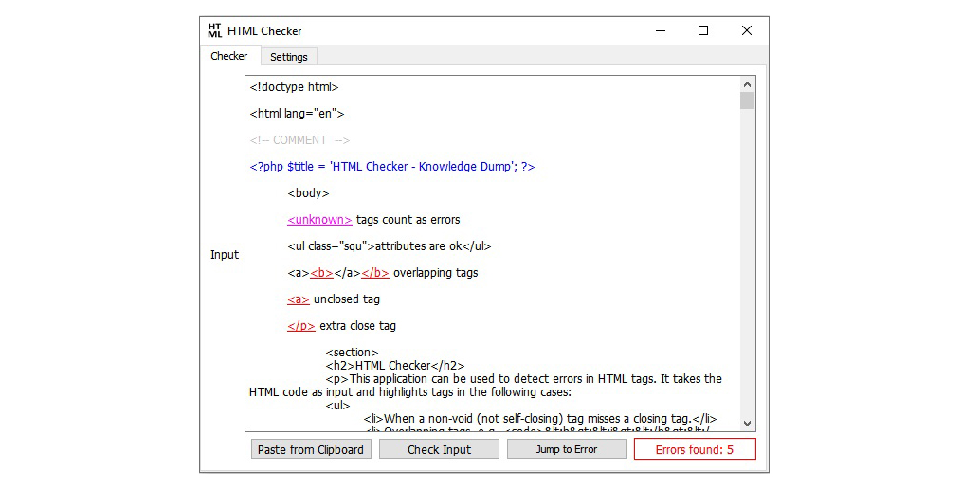
Task: Click the blue PHP $title line
Action: click(392, 167)
